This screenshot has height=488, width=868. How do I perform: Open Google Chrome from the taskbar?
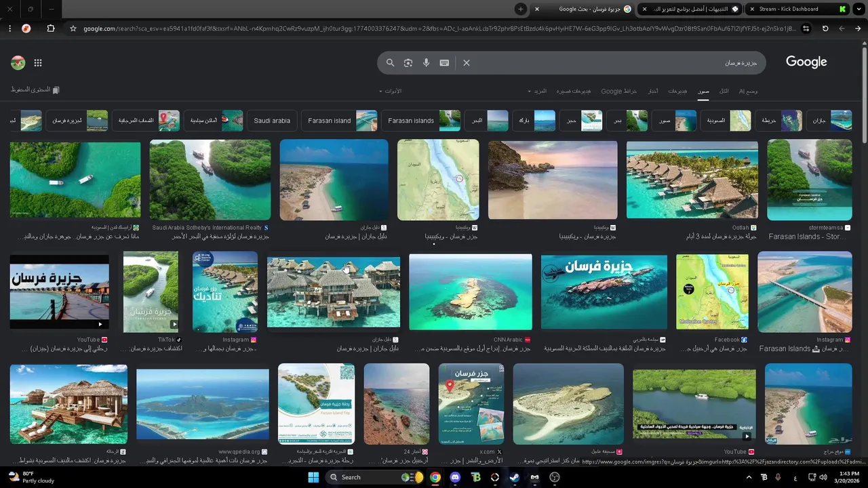click(435, 477)
